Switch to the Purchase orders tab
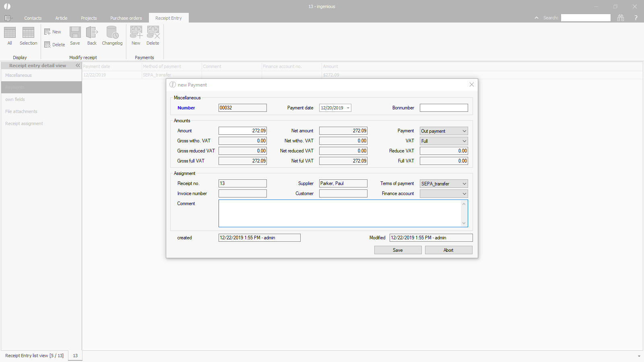Image resolution: width=644 pixels, height=362 pixels. (x=126, y=18)
